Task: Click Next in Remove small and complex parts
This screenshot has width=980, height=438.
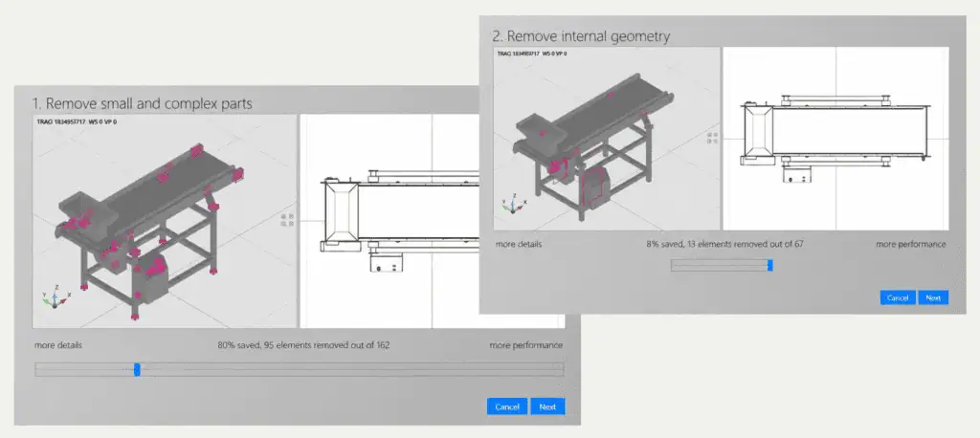Action: (547, 406)
